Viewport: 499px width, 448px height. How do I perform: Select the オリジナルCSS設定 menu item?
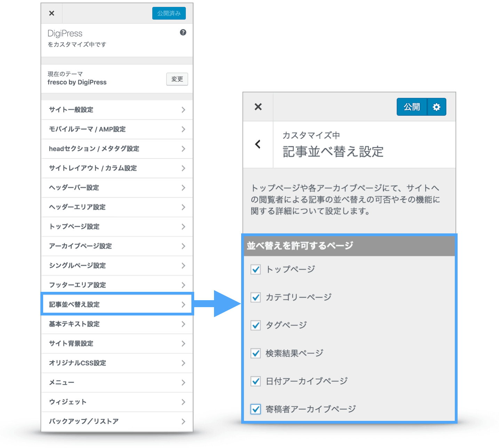[117, 363]
